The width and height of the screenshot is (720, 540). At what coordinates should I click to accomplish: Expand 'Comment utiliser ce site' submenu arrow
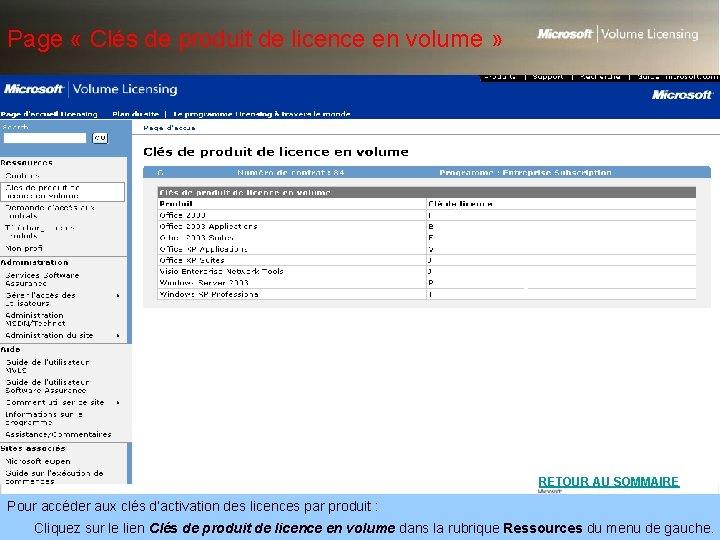[x=118, y=403]
